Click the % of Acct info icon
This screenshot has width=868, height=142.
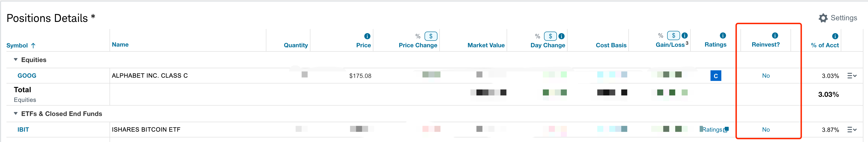click(x=835, y=36)
